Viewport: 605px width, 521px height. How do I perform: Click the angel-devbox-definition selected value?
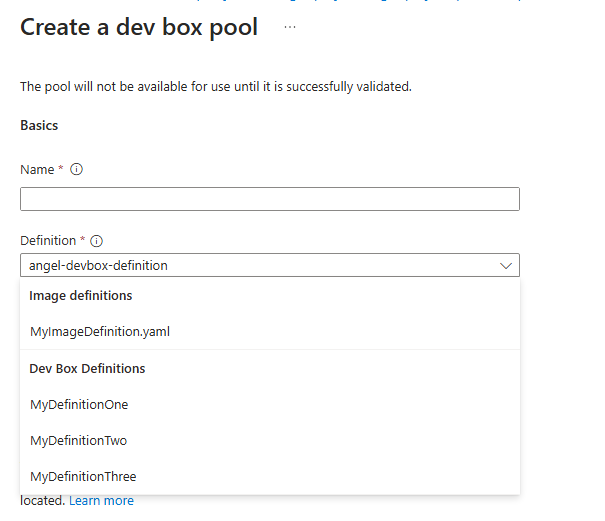point(98,266)
